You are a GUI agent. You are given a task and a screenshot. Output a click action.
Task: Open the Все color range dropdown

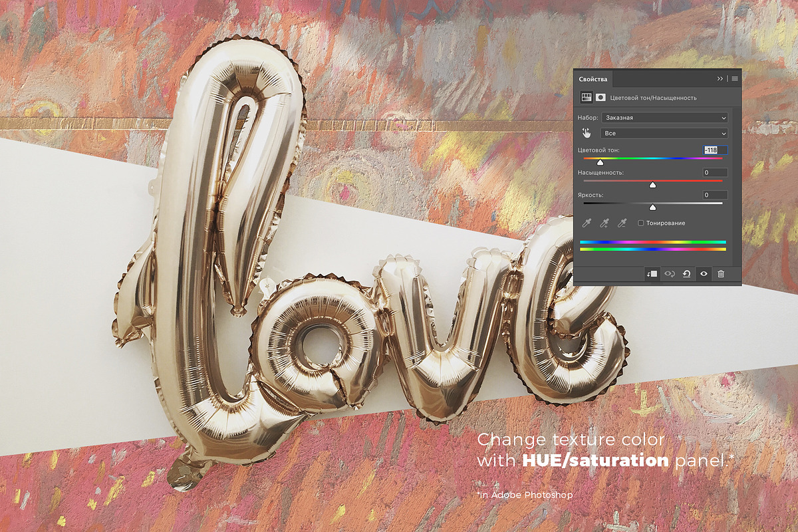point(664,133)
